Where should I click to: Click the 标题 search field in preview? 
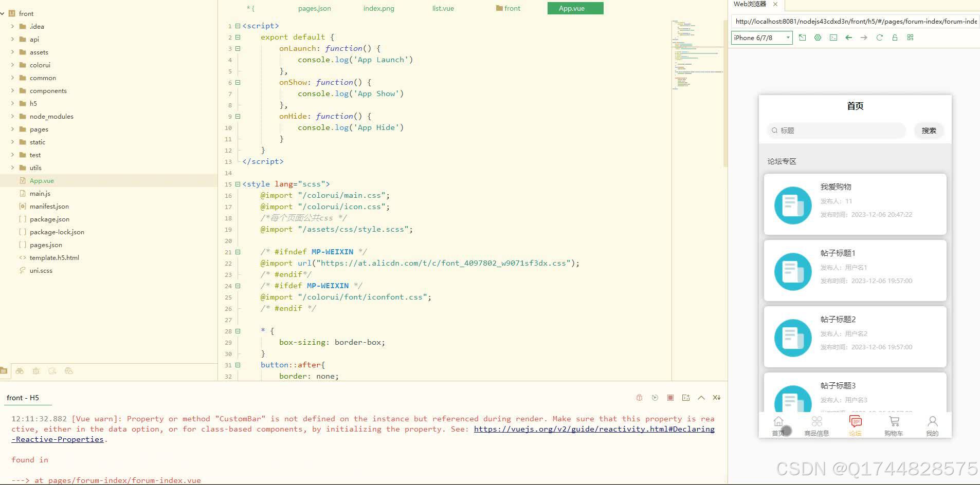pyautogui.click(x=837, y=130)
